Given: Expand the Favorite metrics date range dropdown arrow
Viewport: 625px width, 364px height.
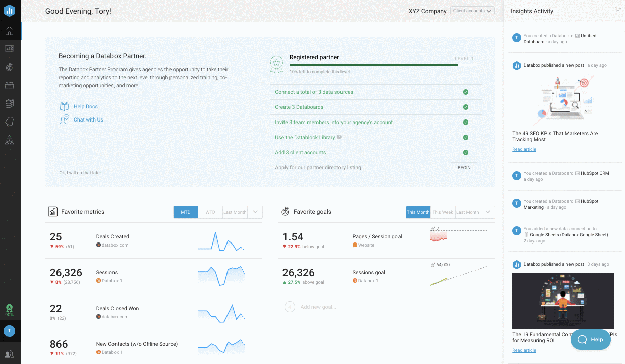Looking at the screenshot, I should click(255, 212).
